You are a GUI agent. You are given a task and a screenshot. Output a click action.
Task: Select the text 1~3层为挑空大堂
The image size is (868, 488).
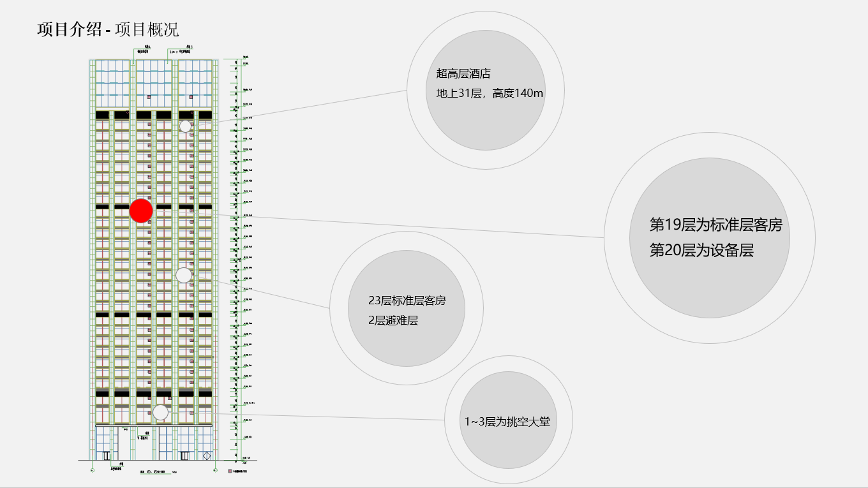click(x=507, y=422)
